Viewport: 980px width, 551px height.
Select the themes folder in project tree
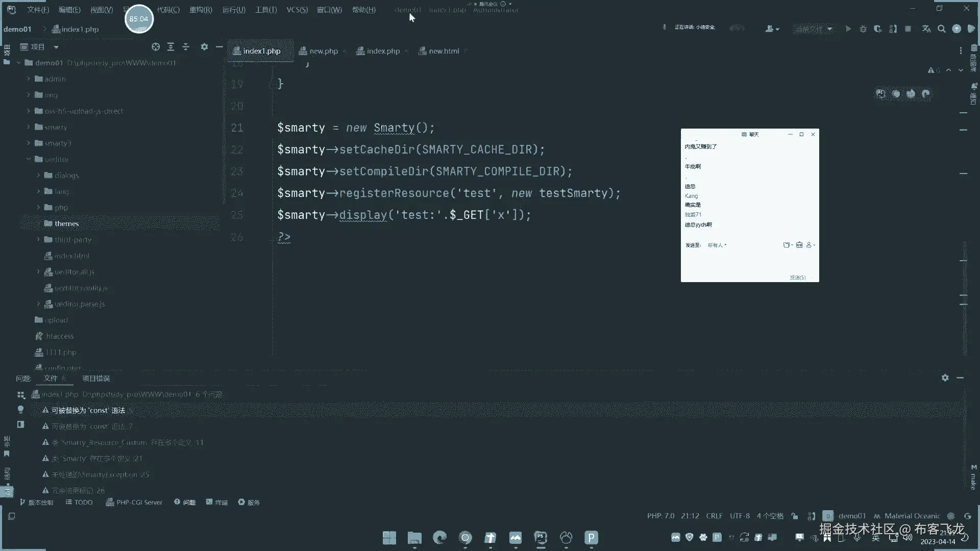coord(66,223)
